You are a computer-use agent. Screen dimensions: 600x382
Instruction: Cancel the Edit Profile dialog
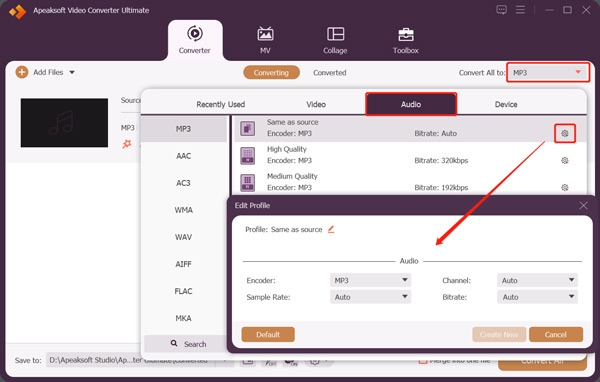tap(556, 335)
